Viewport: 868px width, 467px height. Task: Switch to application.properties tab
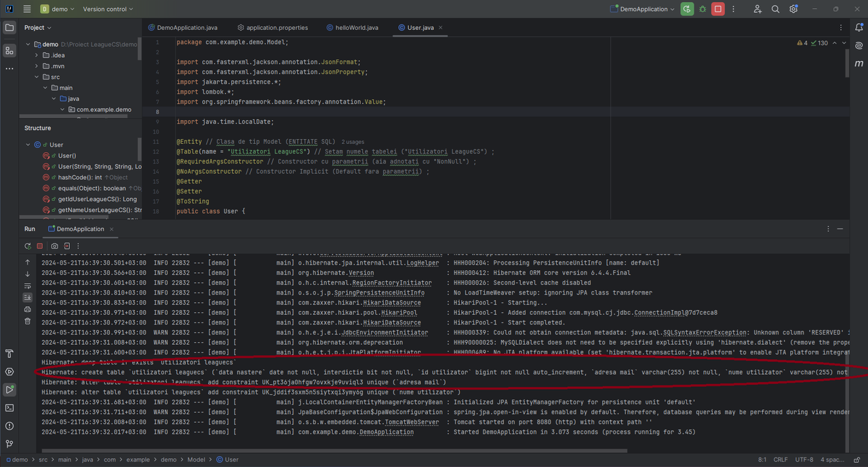click(273, 28)
